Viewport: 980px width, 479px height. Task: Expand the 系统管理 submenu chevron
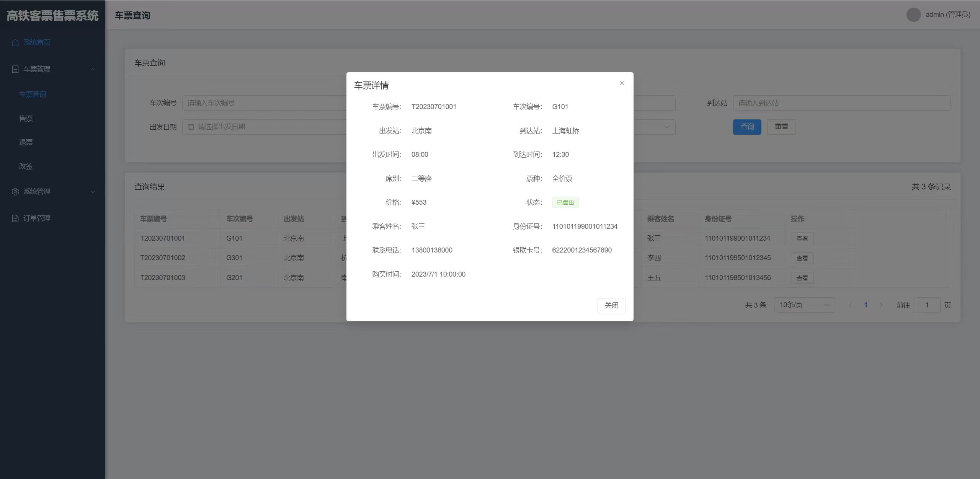(x=93, y=192)
